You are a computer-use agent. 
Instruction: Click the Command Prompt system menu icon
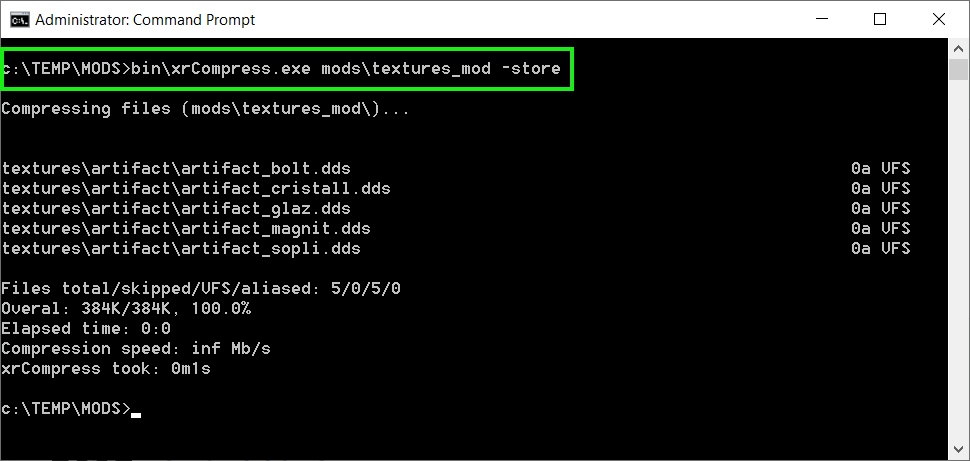tap(18, 19)
